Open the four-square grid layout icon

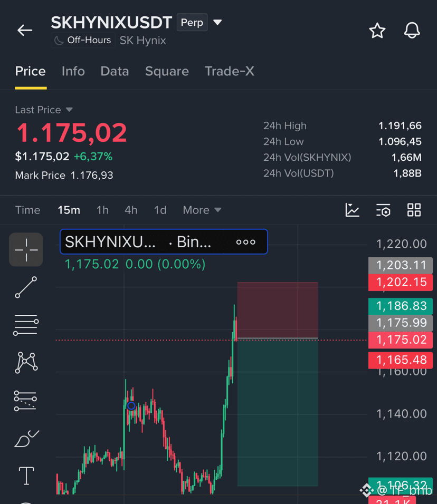[x=414, y=210]
